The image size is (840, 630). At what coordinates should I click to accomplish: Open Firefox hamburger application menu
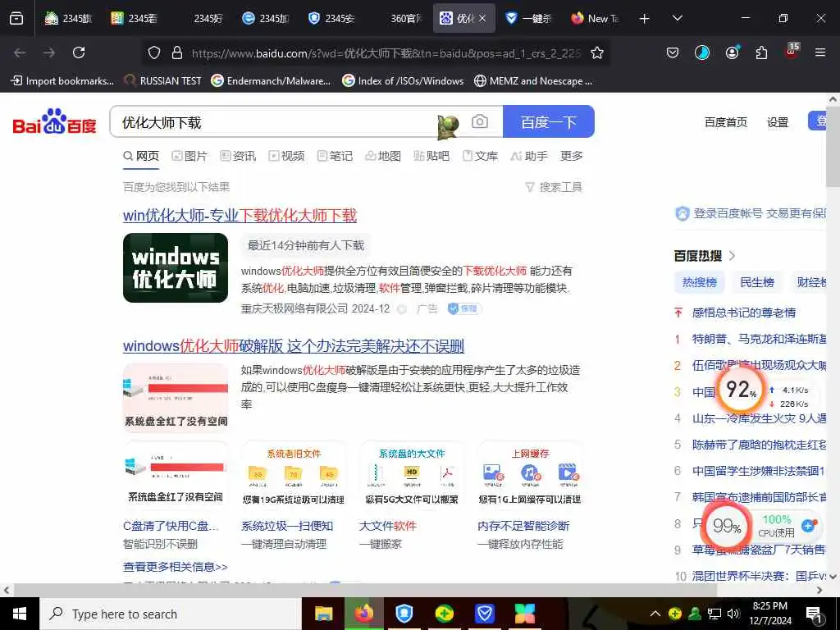tap(820, 52)
